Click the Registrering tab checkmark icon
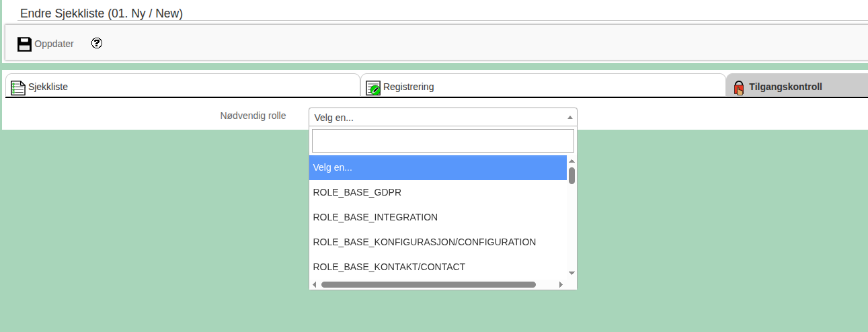The width and height of the screenshot is (868, 332). 373,87
